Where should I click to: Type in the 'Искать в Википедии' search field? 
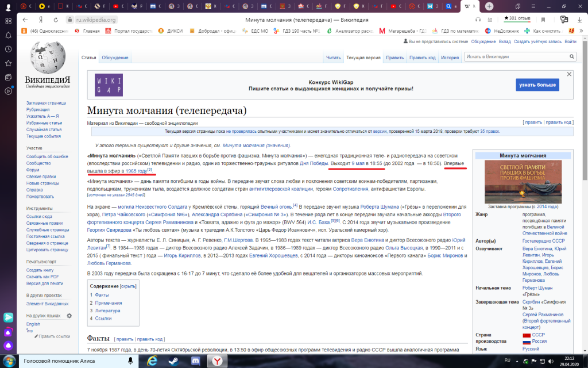(514, 57)
